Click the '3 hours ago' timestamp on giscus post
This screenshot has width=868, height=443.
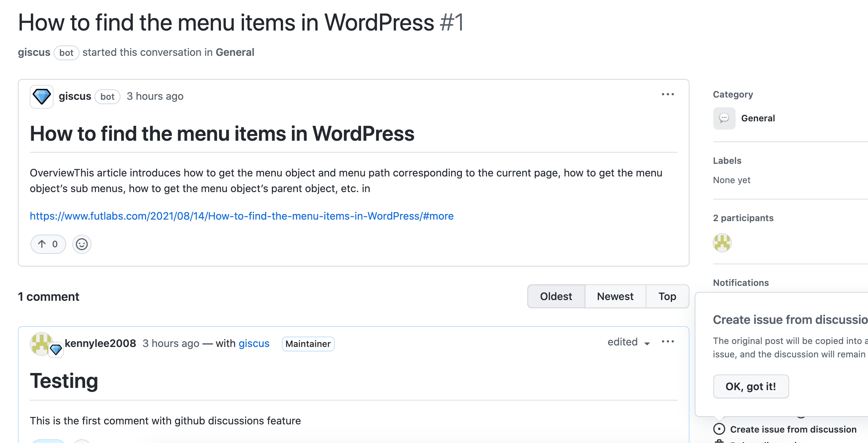tap(155, 96)
